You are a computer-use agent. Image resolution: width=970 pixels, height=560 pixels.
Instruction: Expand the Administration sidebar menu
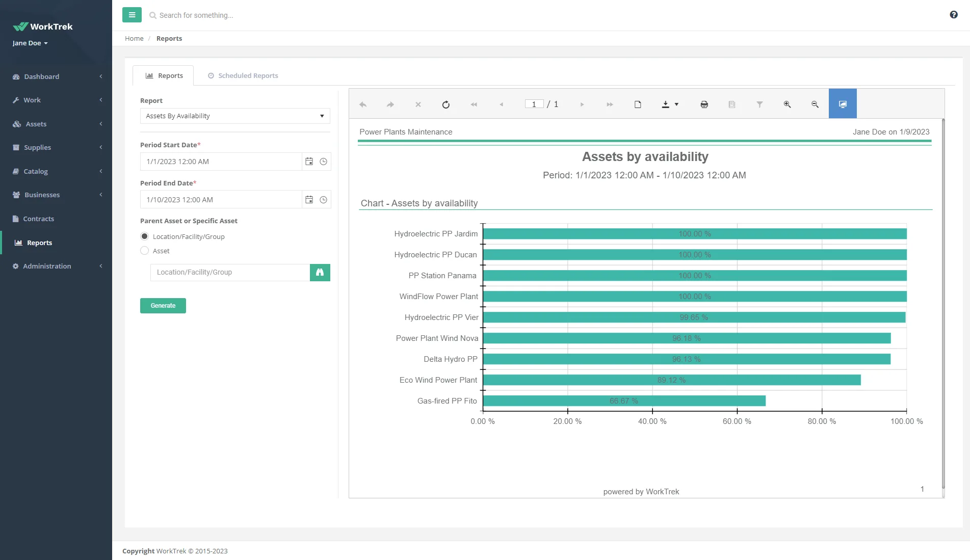coord(56,266)
